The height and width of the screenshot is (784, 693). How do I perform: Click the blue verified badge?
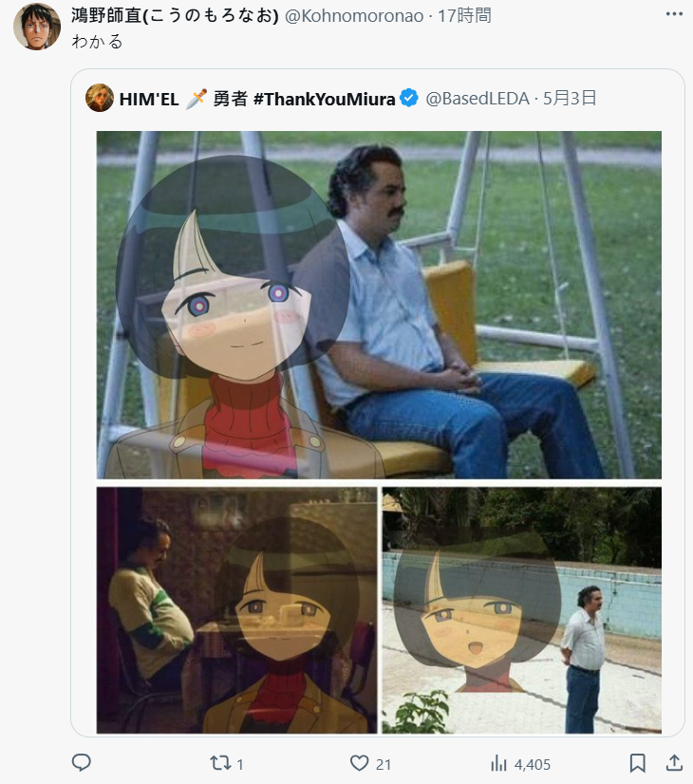[409, 98]
